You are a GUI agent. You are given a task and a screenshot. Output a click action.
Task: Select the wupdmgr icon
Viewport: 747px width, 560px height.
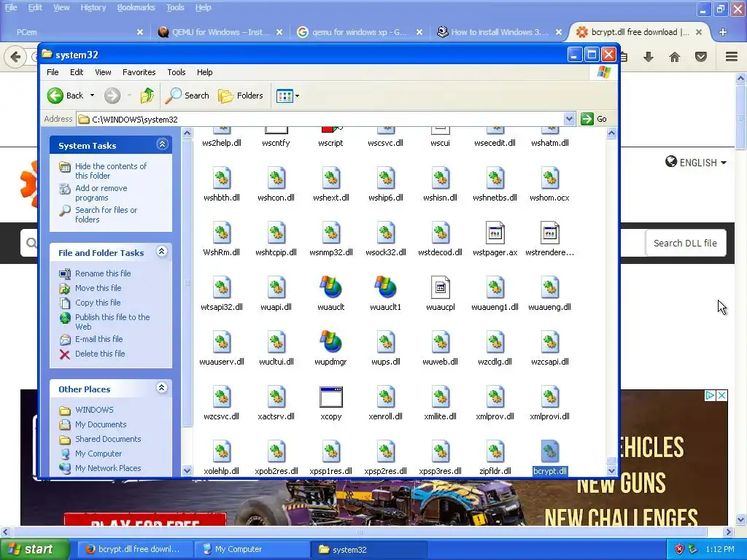[x=330, y=342]
